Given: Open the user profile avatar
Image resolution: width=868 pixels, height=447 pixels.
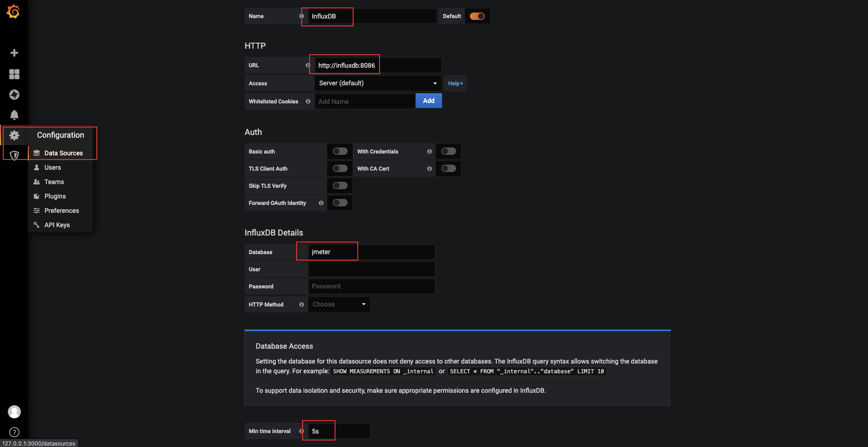Looking at the screenshot, I should tap(14, 412).
